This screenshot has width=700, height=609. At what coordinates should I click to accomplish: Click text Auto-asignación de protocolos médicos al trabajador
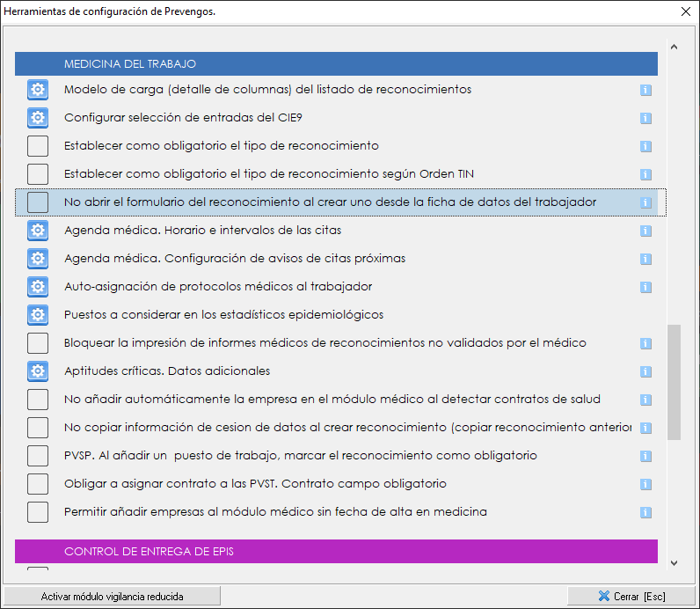(218, 286)
